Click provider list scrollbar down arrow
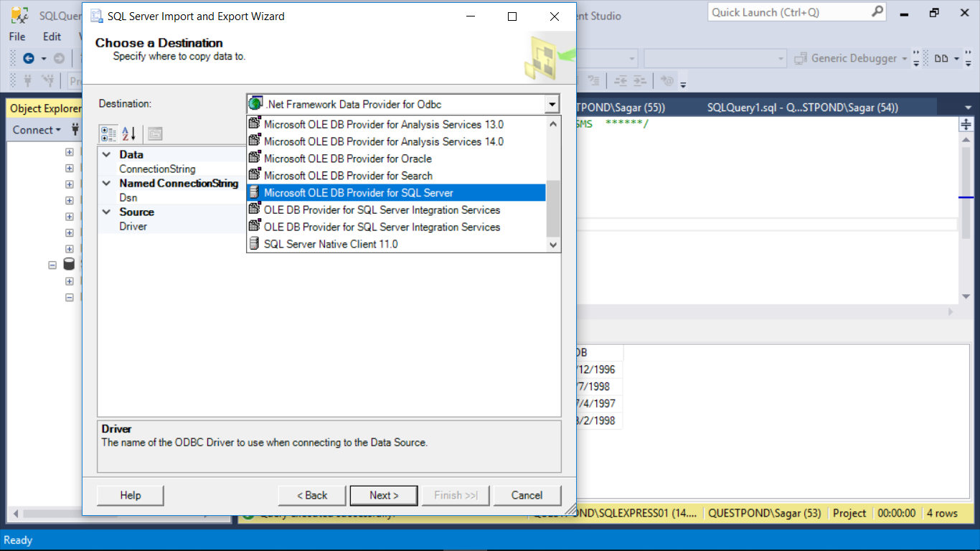Viewport: 980px width, 551px height. coord(553,245)
